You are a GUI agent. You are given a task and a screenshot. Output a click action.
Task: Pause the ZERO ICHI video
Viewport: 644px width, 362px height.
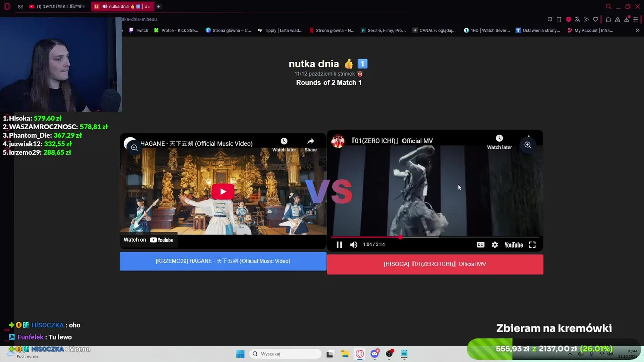(x=339, y=245)
